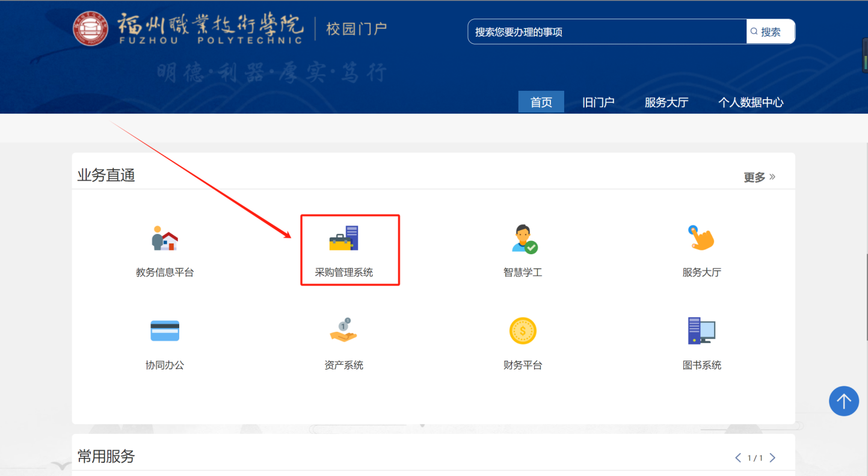The width and height of the screenshot is (868, 476).
Task: Click the 采购管理系统 briefcase icon
Action: (x=343, y=238)
